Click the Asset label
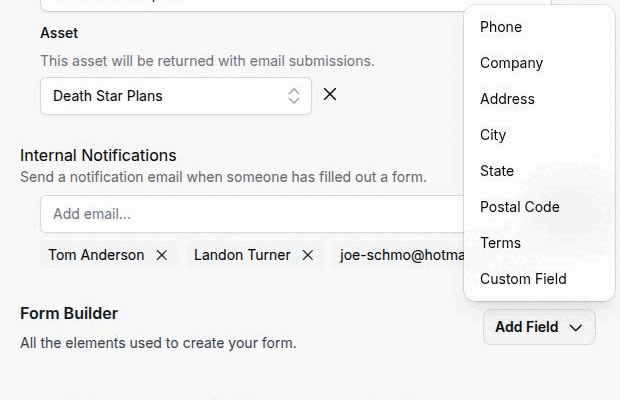The image size is (620, 400). 59,33
